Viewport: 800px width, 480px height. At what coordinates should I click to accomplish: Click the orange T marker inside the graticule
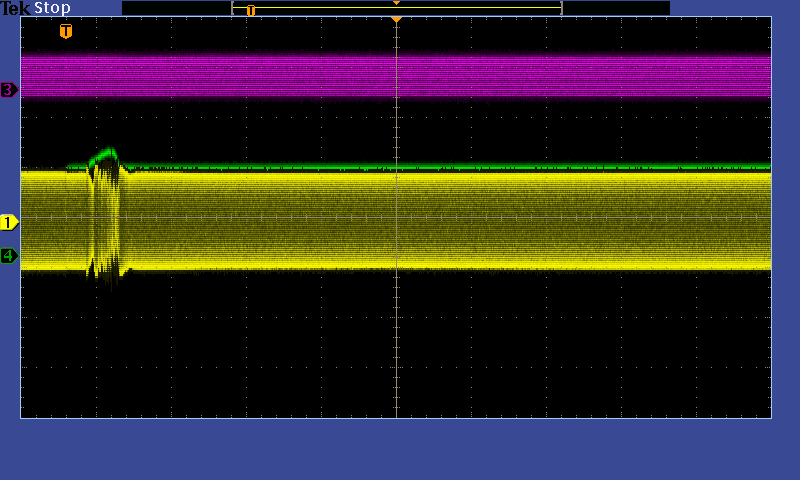point(66,32)
